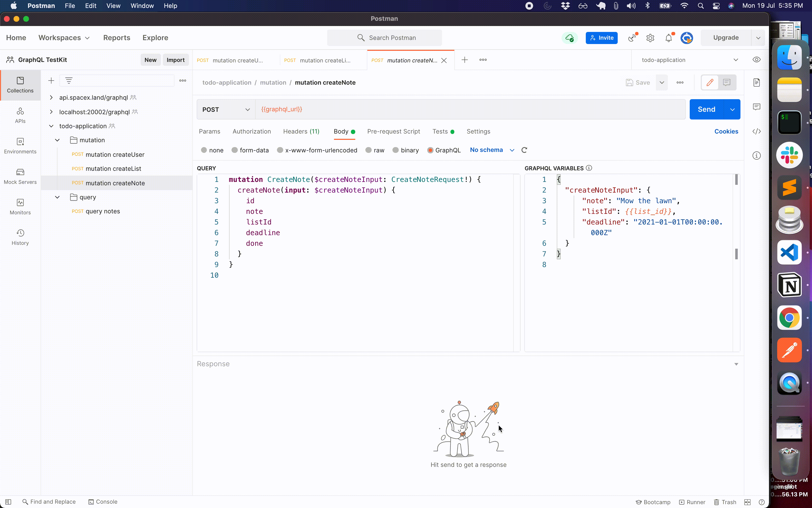Open the help icon in status bar
Image resolution: width=812 pixels, height=508 pixels.
pyautogui.click(x=761, y=502)
